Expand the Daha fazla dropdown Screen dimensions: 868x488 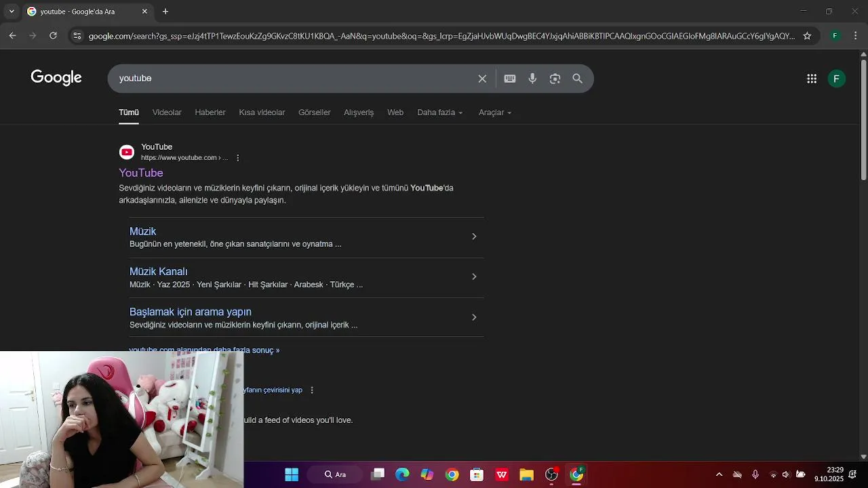tap(440, 113)
